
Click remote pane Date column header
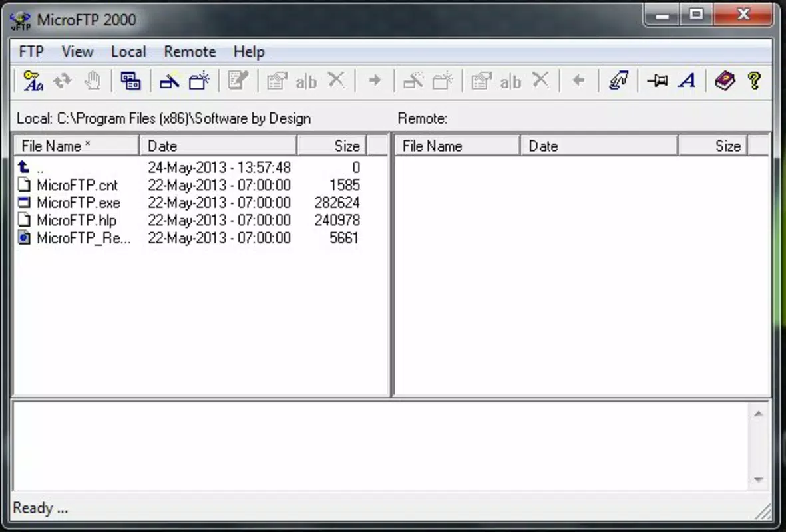pos(599,146)
